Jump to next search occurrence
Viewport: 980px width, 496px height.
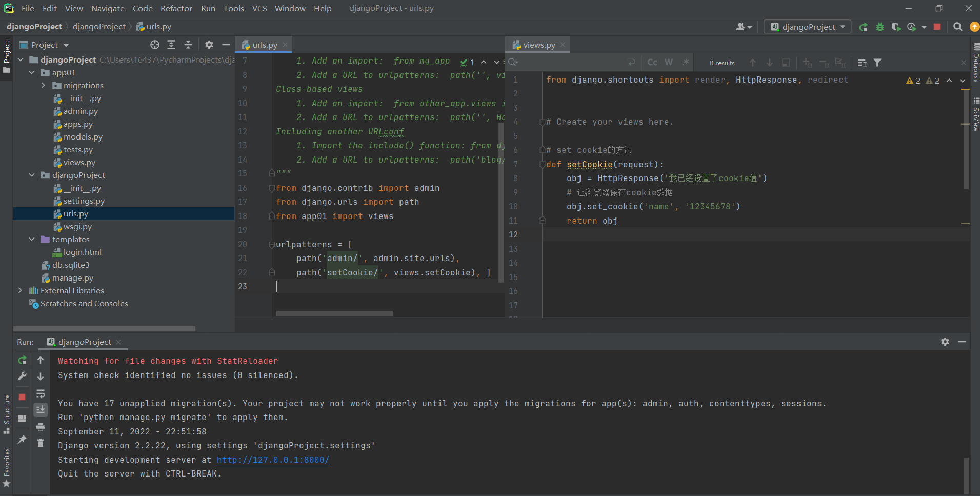click(x=770, y=63)
